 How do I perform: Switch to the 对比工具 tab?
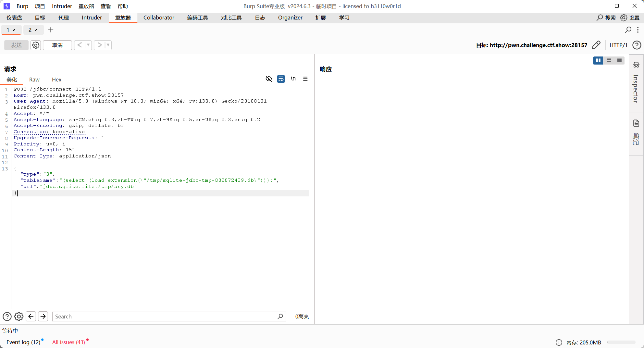coord(231,18)
